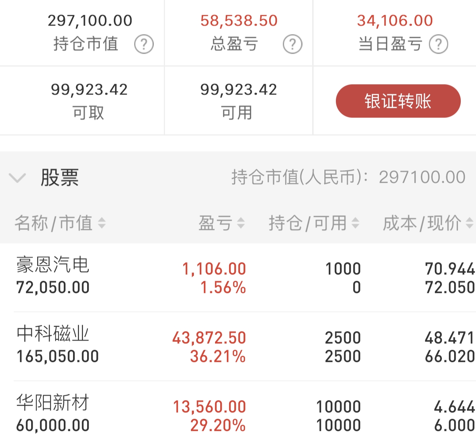Screen dimensions: 476x448
Task: Collapse the 股票 section chevron
Action: [17, 178]
